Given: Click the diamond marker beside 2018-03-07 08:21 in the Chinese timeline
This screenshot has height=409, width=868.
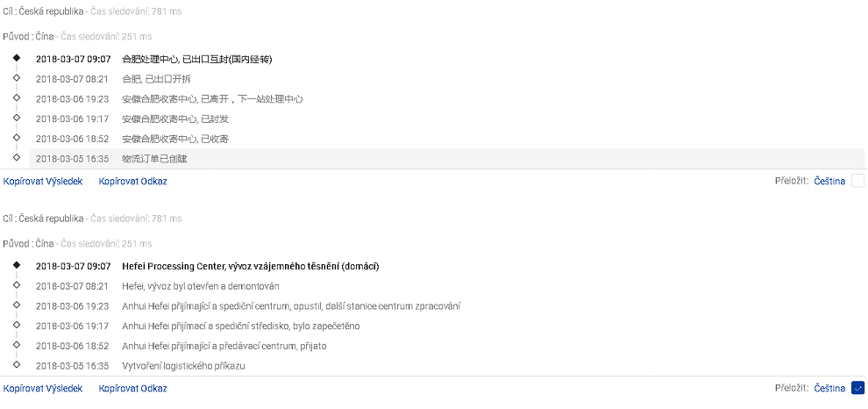Looking at the screenshot, I should click(x=16, y=78).
